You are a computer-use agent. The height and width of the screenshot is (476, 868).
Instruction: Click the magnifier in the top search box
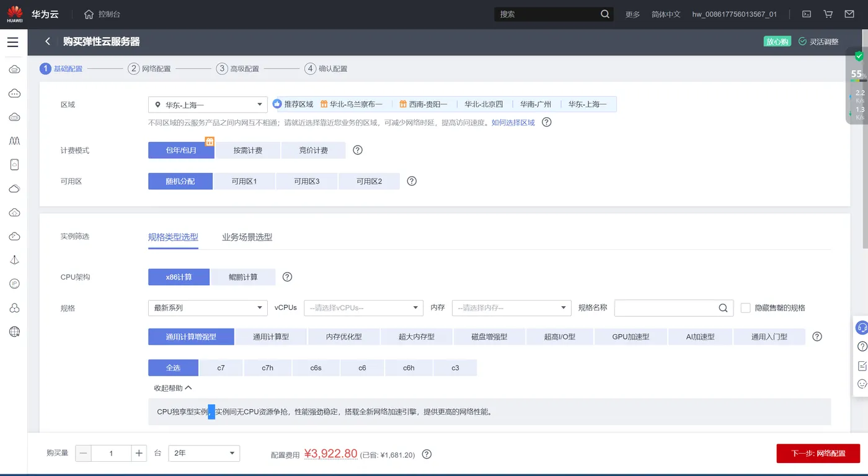605,14
